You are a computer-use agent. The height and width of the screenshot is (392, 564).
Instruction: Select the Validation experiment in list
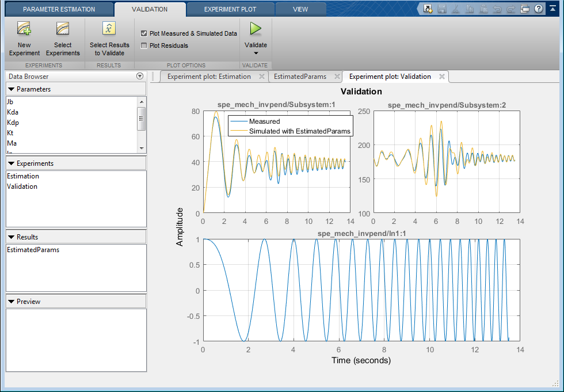click(x=22, y=187)
